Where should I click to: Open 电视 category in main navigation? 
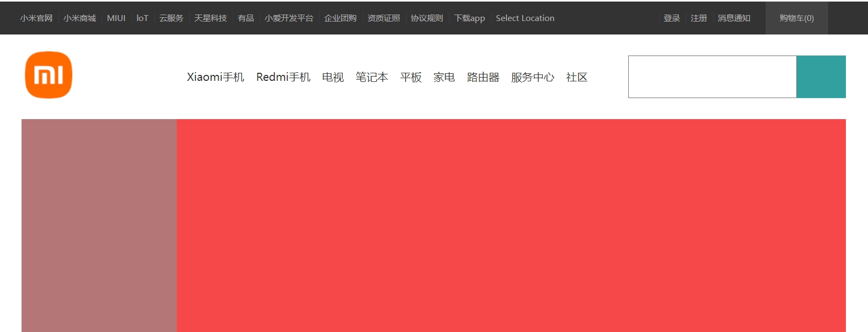(x=333, y=77)
